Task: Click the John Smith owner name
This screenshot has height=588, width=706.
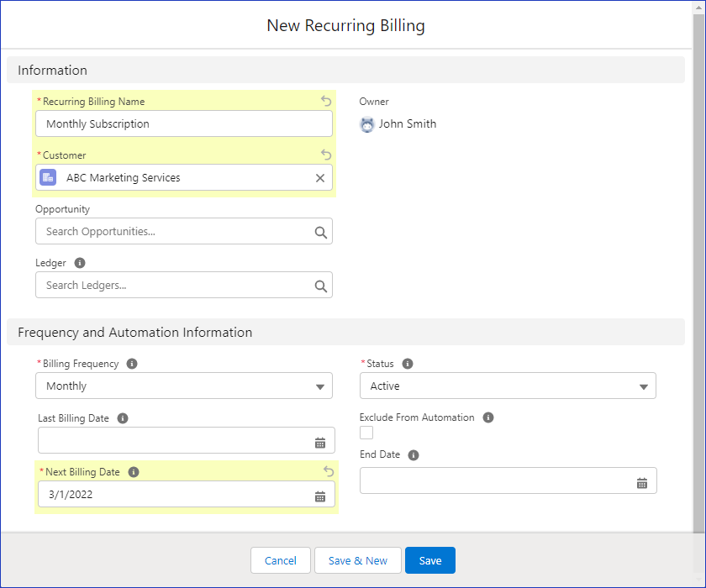Action: [408, 123]
